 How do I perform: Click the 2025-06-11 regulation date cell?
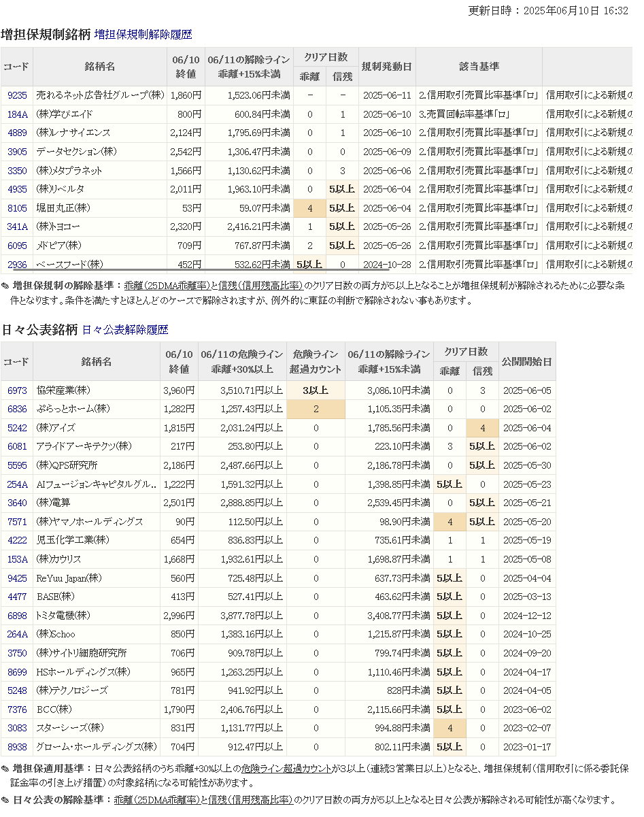pyautogui.click(x=387, y=96)
